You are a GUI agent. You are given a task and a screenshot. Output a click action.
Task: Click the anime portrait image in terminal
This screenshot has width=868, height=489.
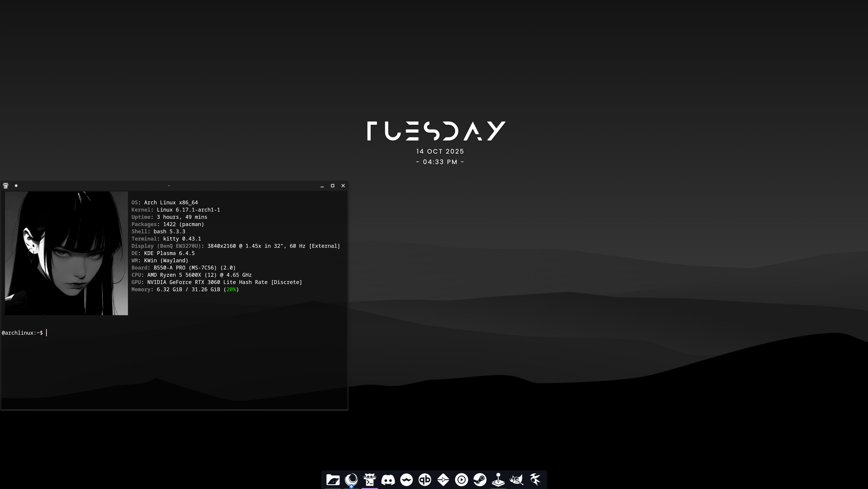pos(66,253)
